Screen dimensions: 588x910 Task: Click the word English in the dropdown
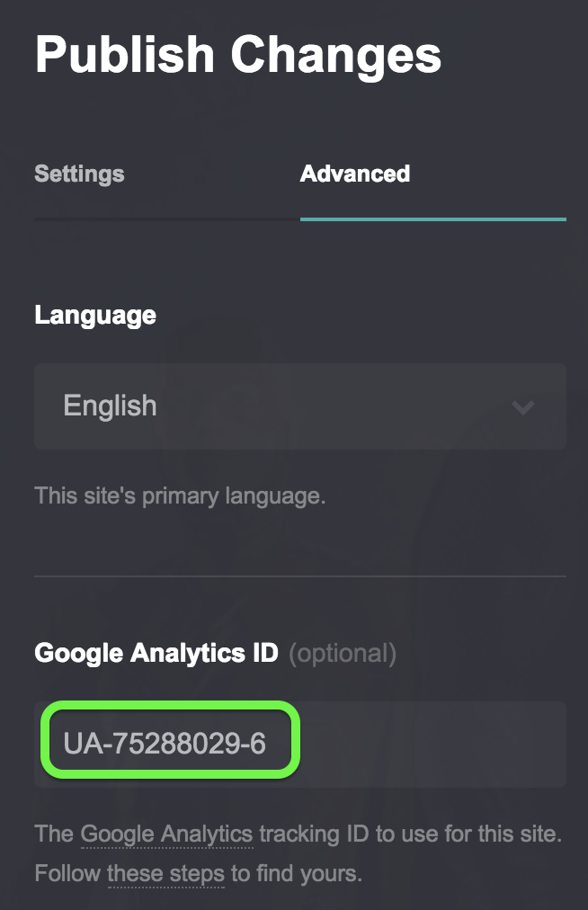[110, 406]
